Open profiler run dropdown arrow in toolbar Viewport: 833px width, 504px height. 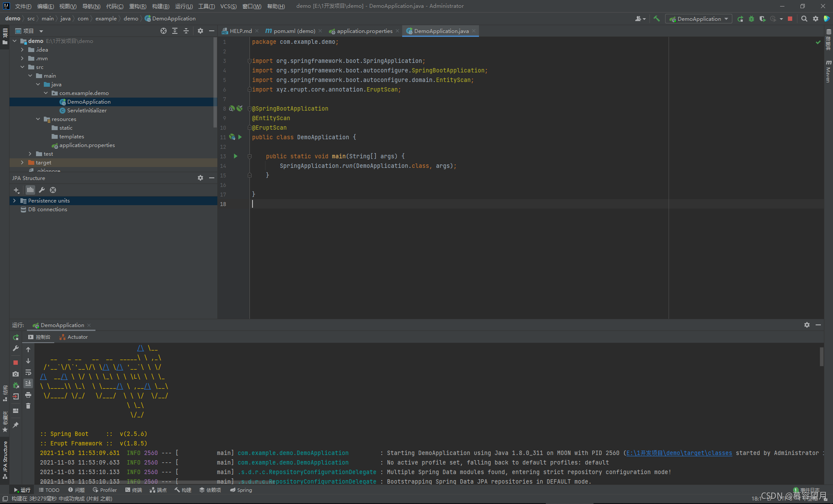click(781, 19)
